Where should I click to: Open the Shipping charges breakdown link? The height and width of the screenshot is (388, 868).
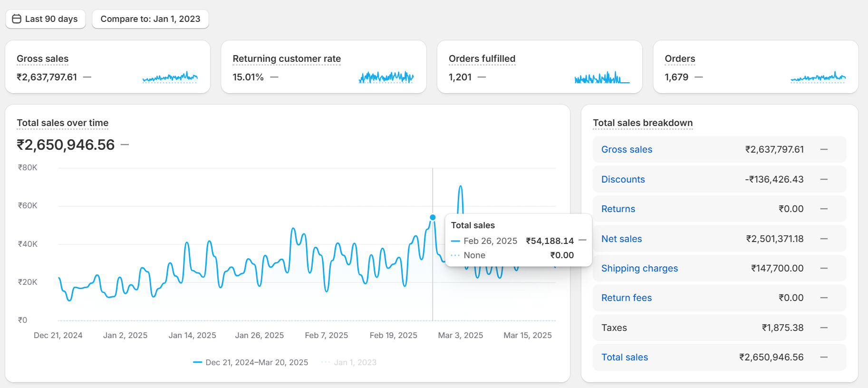click(639, 268)
